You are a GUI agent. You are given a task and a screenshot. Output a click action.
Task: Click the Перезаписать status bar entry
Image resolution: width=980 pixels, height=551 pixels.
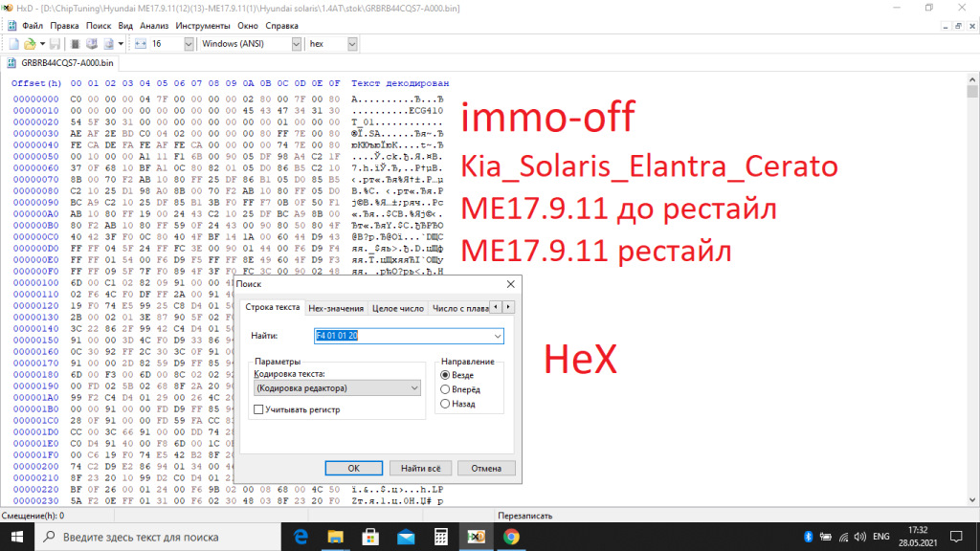(x=525, y=516)
